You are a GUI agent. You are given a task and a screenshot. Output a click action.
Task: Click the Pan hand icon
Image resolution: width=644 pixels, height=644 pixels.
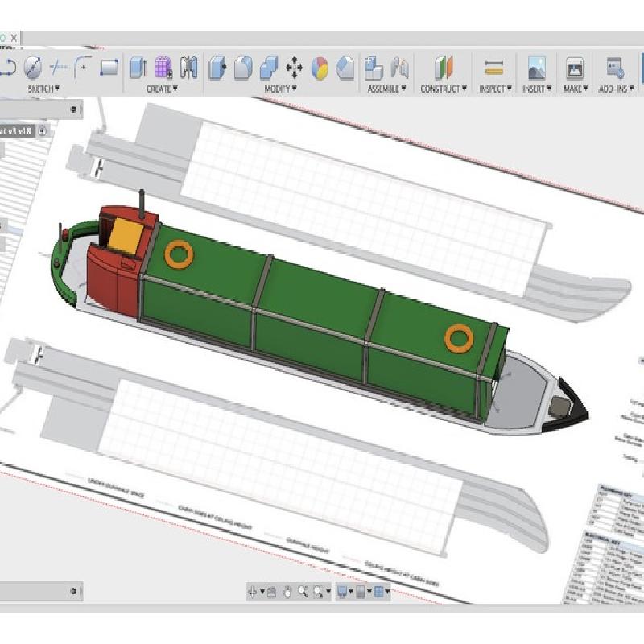(x=287, y=592)
